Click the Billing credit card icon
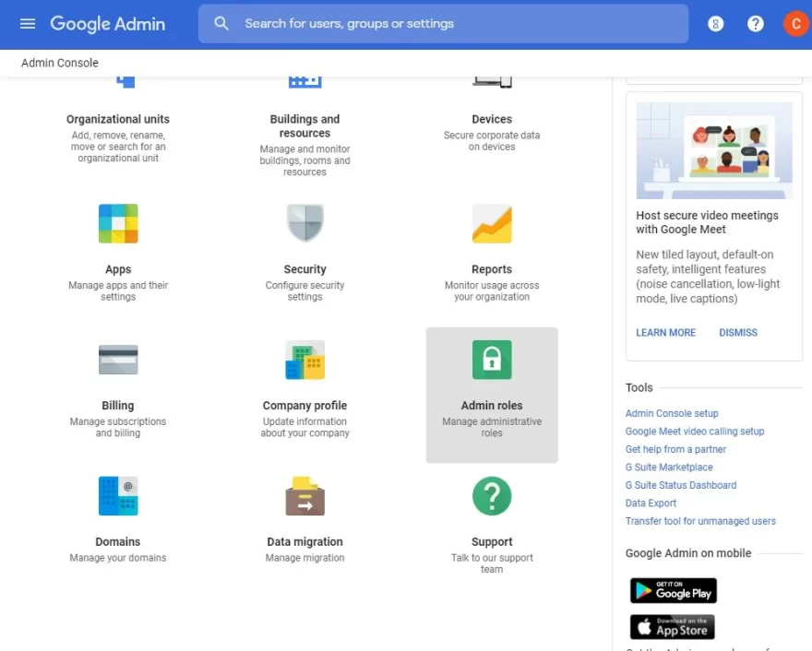Image resolution: width=812 pixels, height=651 pixels. click(x=118, y=359)
